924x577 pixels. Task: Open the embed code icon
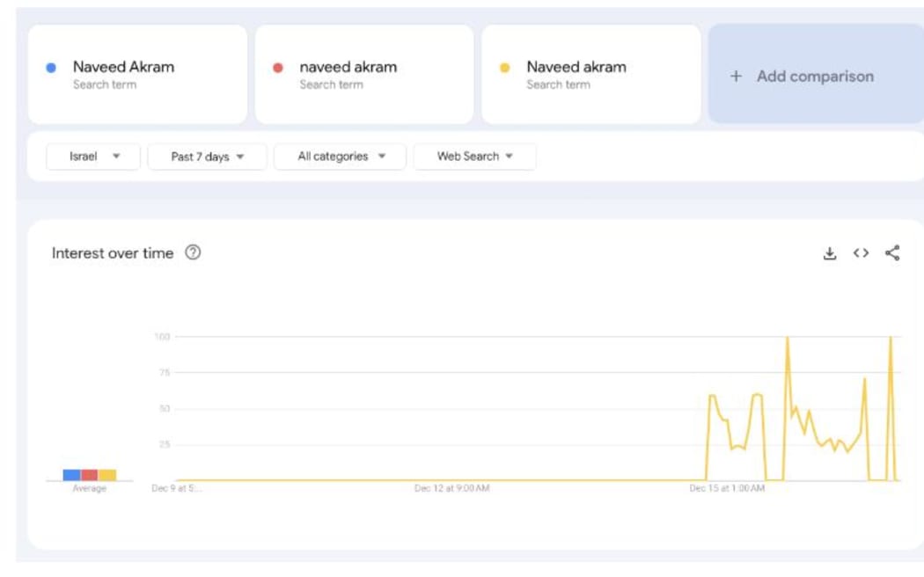click(861, 253)
